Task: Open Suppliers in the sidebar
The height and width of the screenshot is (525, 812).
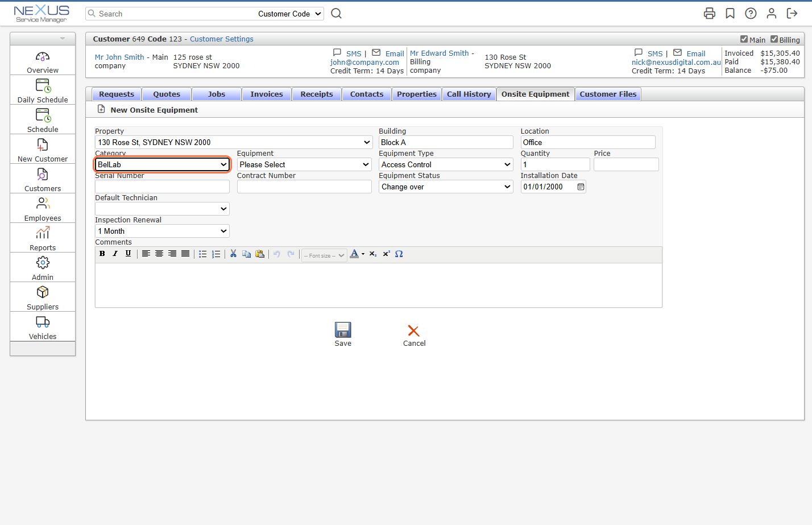Action: click(x=43, y=298)
